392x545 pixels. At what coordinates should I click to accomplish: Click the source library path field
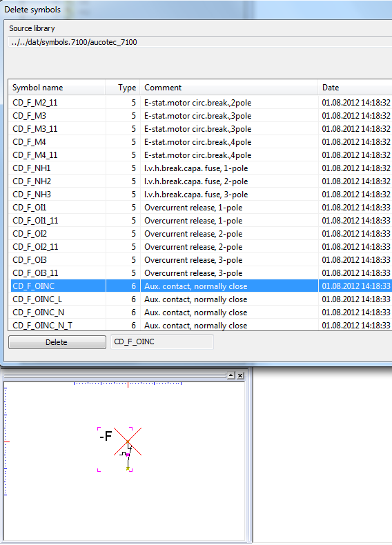(x=200, y=42)
